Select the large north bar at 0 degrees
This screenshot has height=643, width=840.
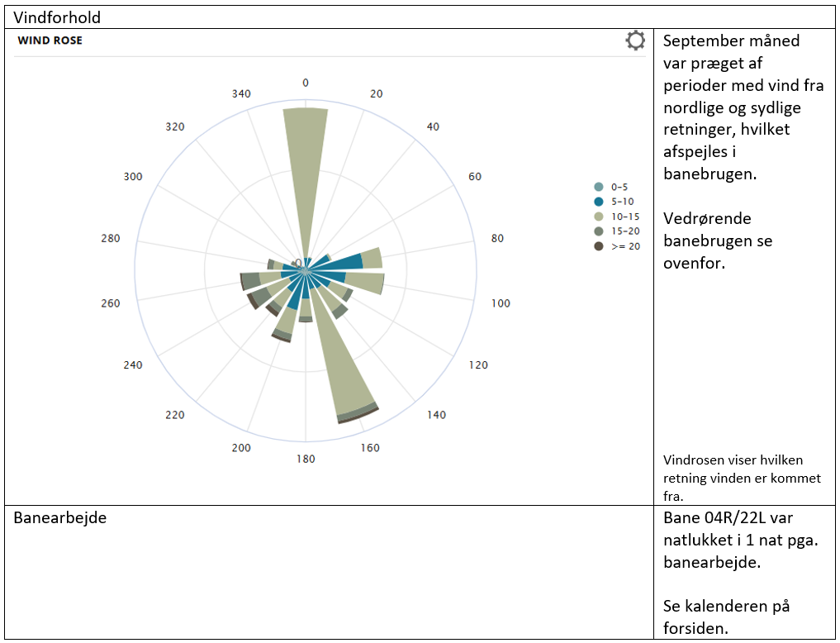(306, 165)
